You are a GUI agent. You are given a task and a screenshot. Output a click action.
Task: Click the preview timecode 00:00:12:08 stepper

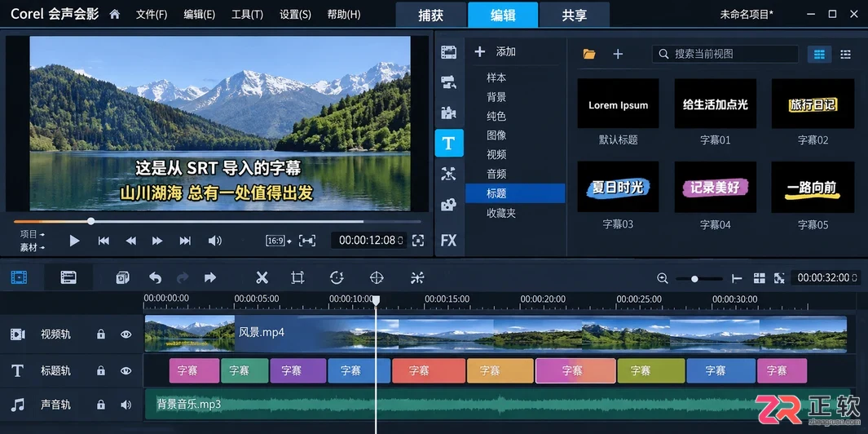coord(400,240)
